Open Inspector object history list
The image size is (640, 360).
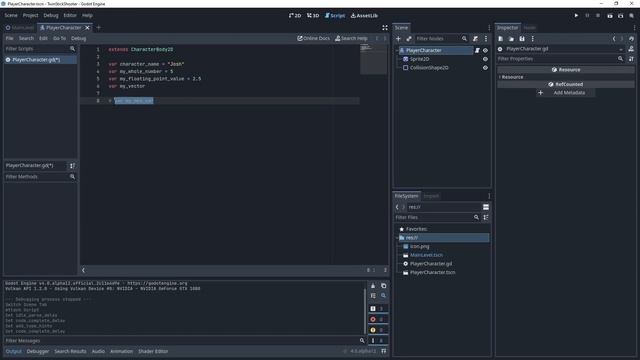(631, 39)
